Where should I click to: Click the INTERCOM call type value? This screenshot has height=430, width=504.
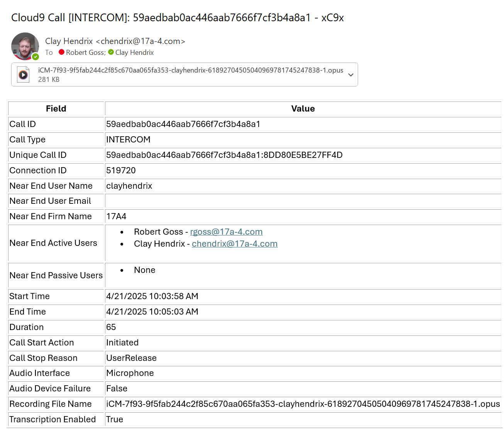[x=129, y=139]
